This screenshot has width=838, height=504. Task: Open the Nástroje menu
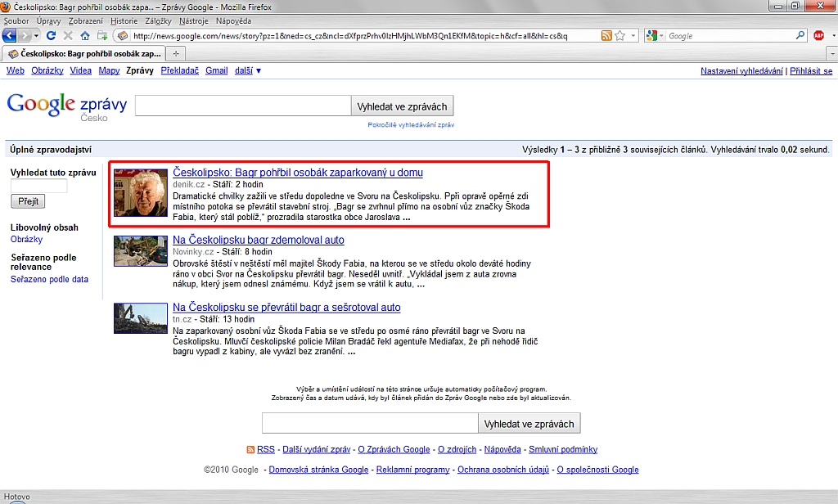coord(192,20)
